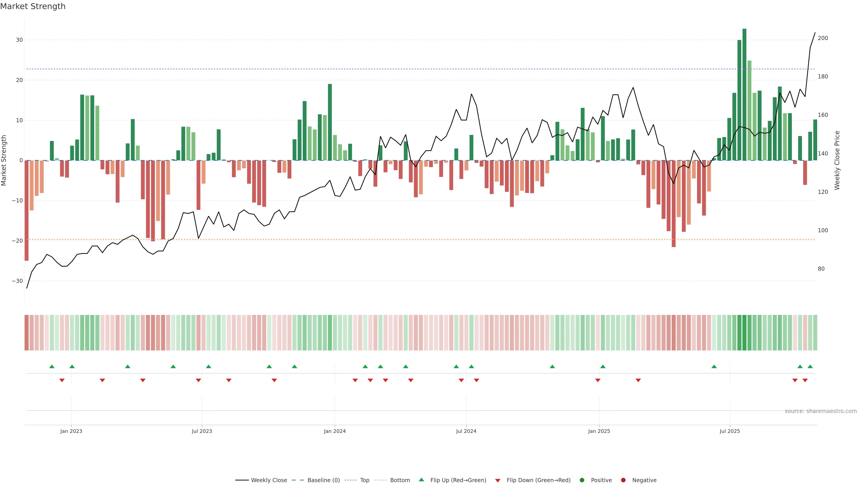The height and width of the screenshot is (488, 868).
Task: Click the source sharemaestro.com text
Action: pyautogui.click(x=821, y=411)
